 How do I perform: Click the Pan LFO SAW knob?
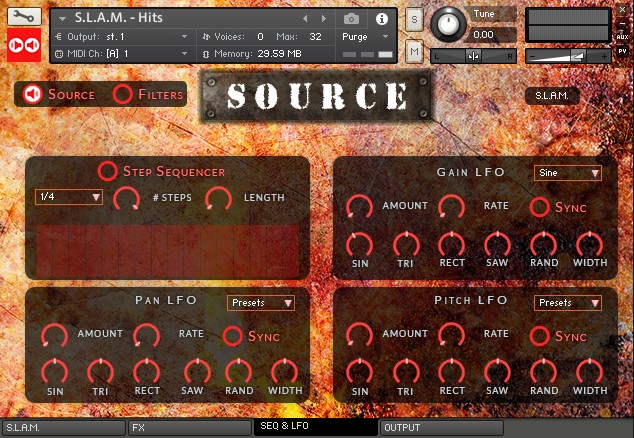[x=197, y=372]
